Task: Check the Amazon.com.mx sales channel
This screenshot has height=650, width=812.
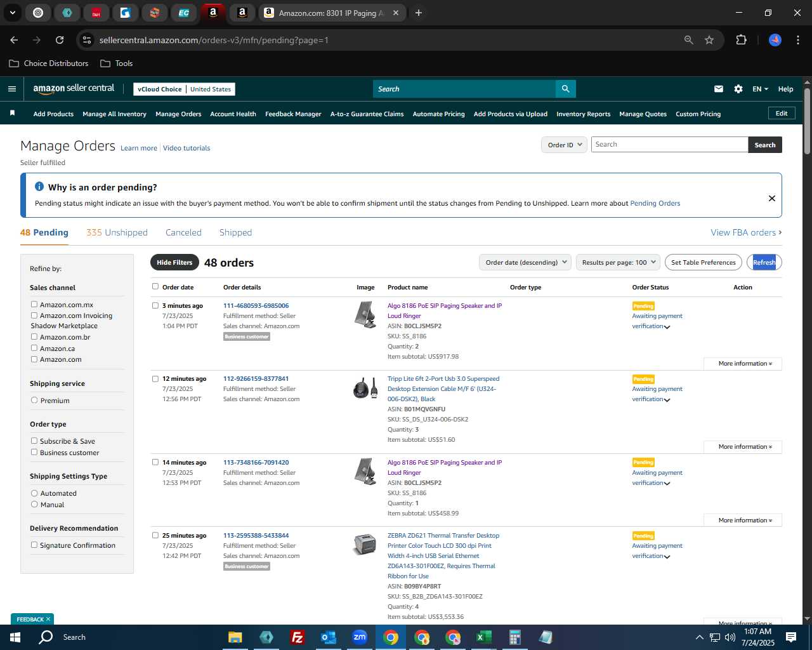Action: click(34, 305)
